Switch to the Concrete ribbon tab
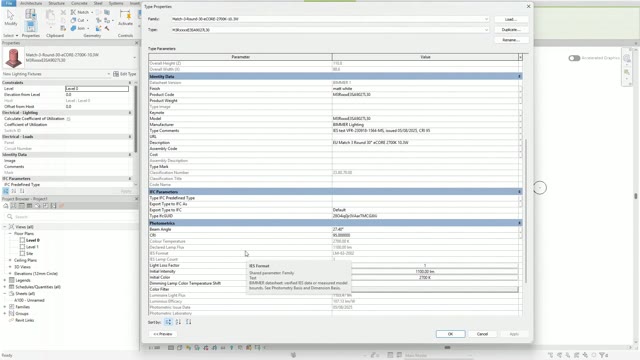 79,3
